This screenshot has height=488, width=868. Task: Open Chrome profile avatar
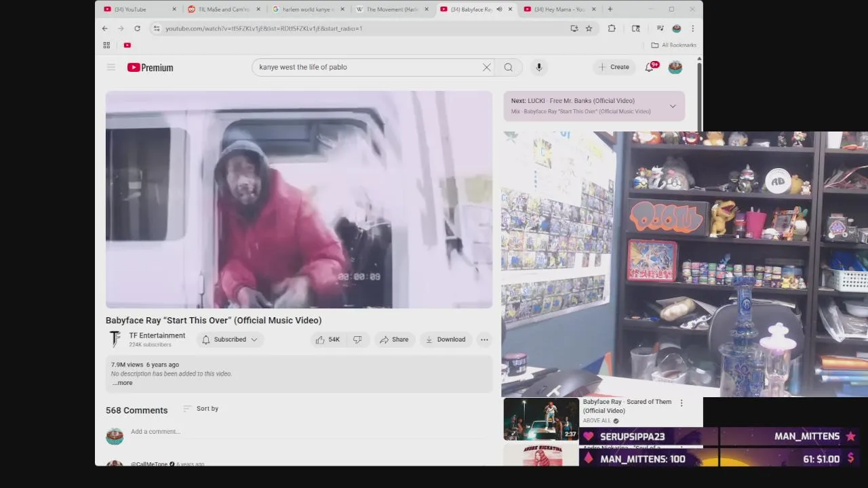(676, 28)
